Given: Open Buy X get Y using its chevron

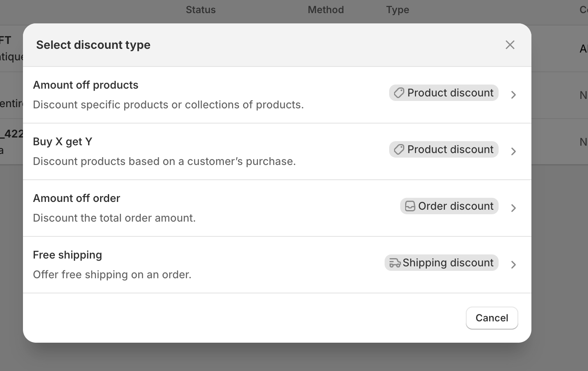Looking at the screenshot, I should tap(513, 151).
